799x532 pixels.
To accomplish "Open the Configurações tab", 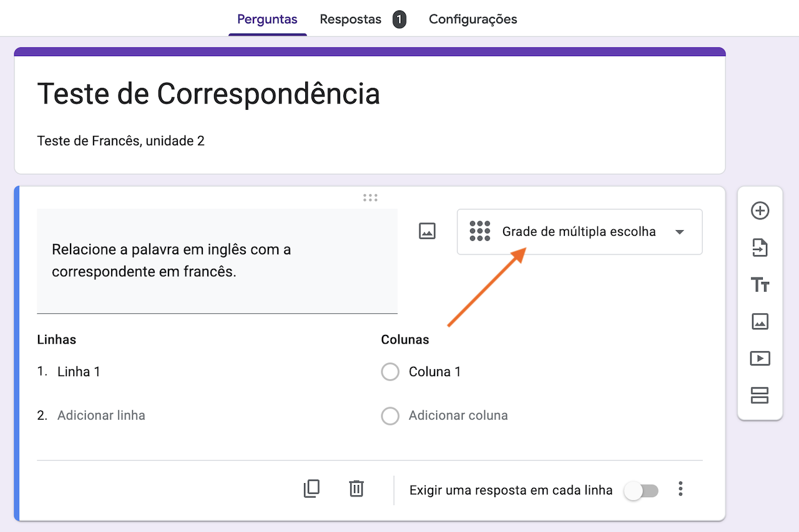I will click(x=473, y=19).
